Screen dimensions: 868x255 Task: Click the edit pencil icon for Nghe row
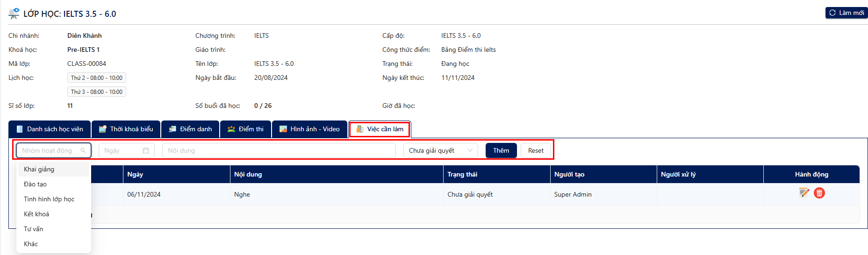click(804, 192)
